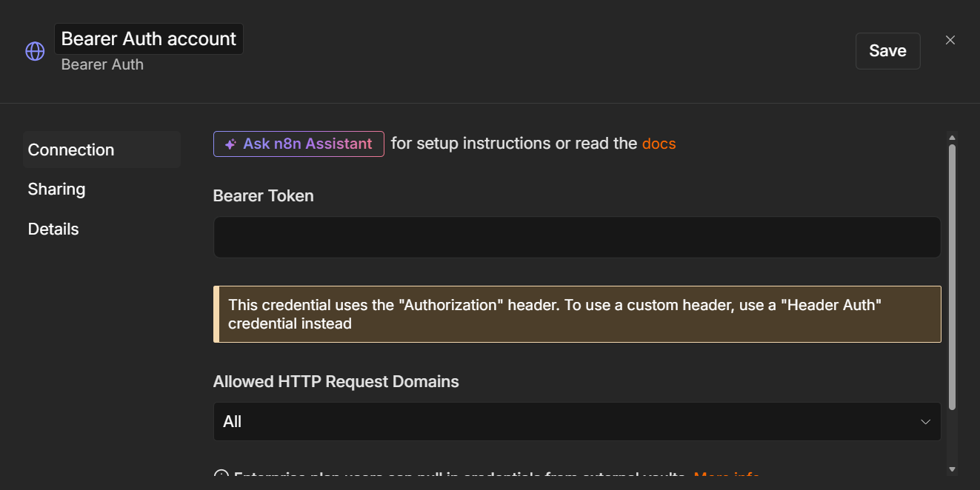Focus the Bearer Token input field
The image size is (980, 490).
click(577, 237)
